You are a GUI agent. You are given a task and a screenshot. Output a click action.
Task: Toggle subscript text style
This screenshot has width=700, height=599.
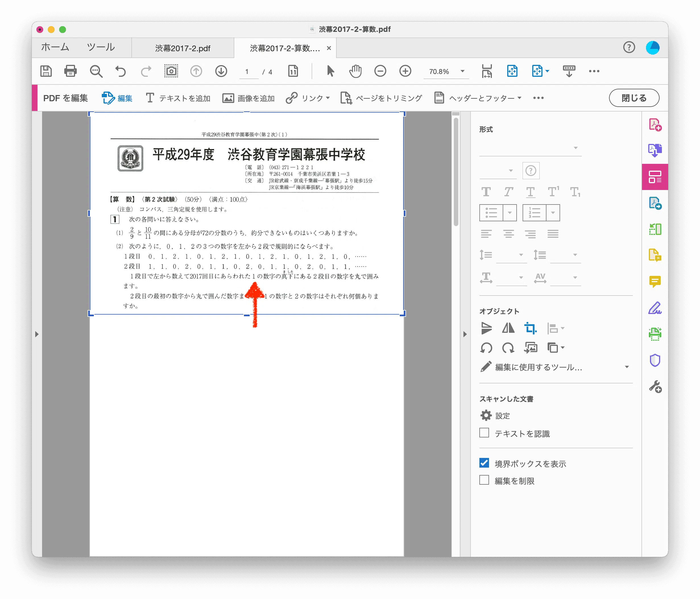click(x=575, y=192)
